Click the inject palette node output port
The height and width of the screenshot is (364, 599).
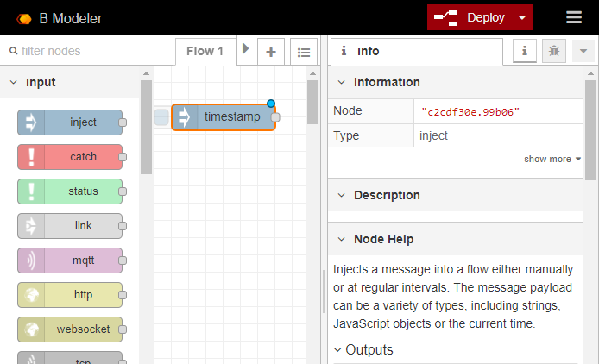pyautogui.click(x=123, y=122)
